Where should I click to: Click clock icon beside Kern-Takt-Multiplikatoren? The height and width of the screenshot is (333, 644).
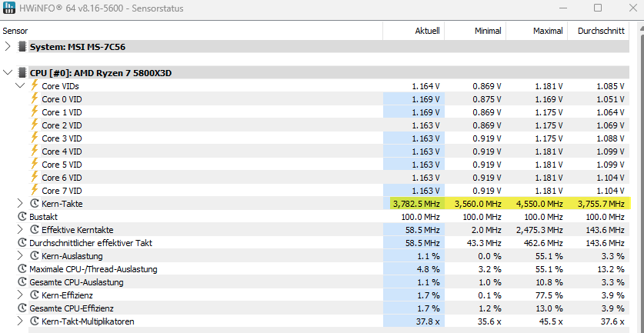(35, 321)
